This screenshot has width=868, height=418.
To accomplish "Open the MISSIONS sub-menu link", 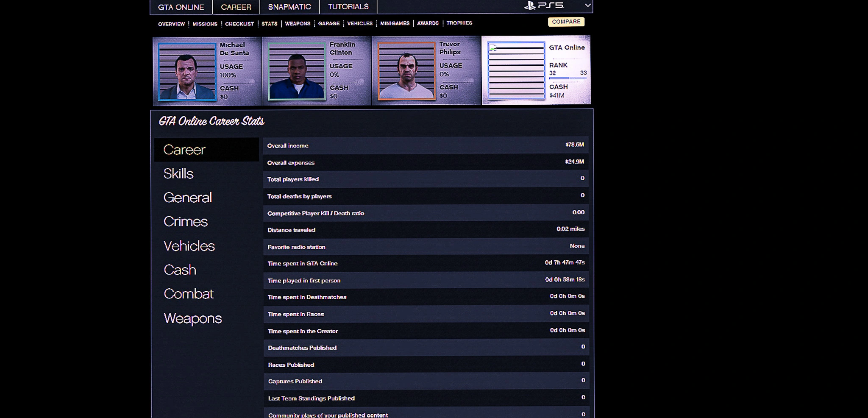I will [x=205, y=24].
